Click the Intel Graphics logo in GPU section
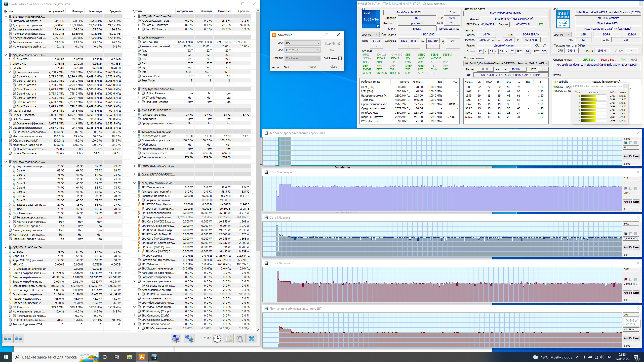Image resolution: width=644 pixels, height=362 pixels. 563,19
